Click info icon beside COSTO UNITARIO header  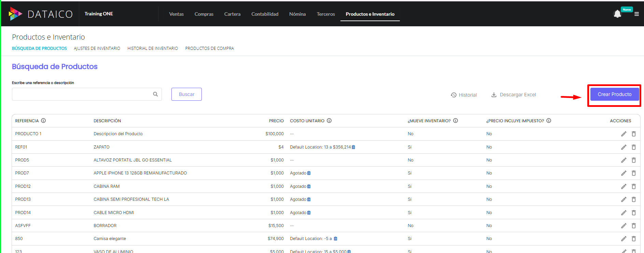[329, 121]
